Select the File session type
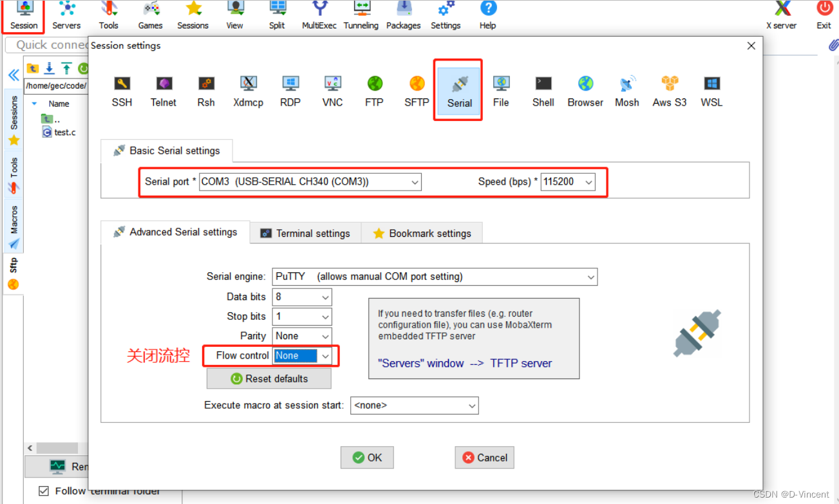The width and height of the screenshot is (839, 504). [x=501, y=91]
